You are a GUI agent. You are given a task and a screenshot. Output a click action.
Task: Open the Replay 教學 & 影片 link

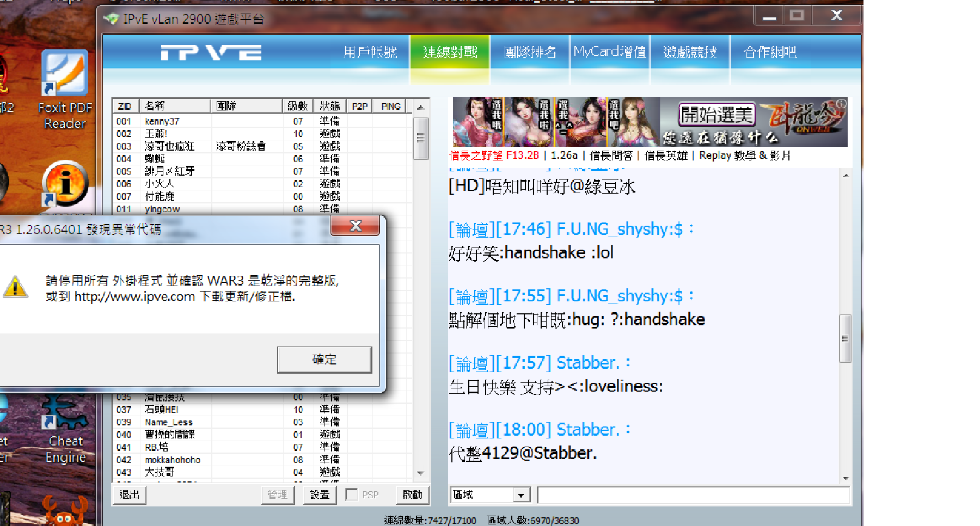click(x=745, y=156)
